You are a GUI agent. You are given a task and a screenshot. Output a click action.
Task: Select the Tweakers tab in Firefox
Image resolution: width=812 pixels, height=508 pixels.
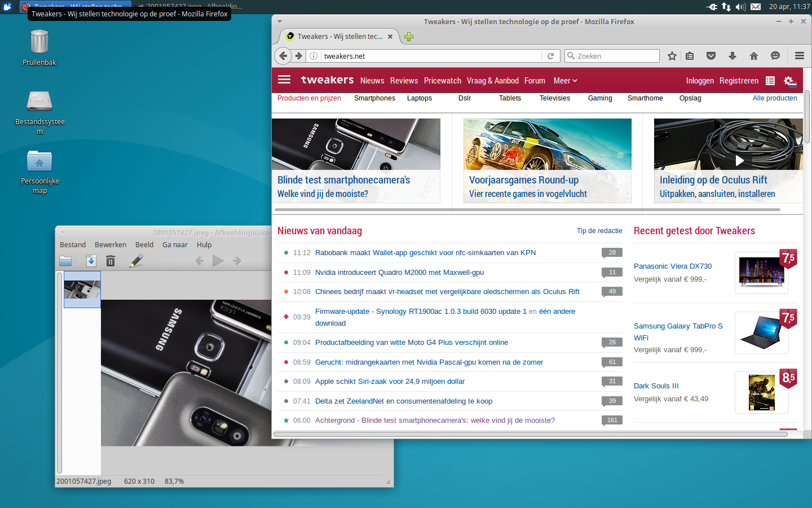point(339,37)
